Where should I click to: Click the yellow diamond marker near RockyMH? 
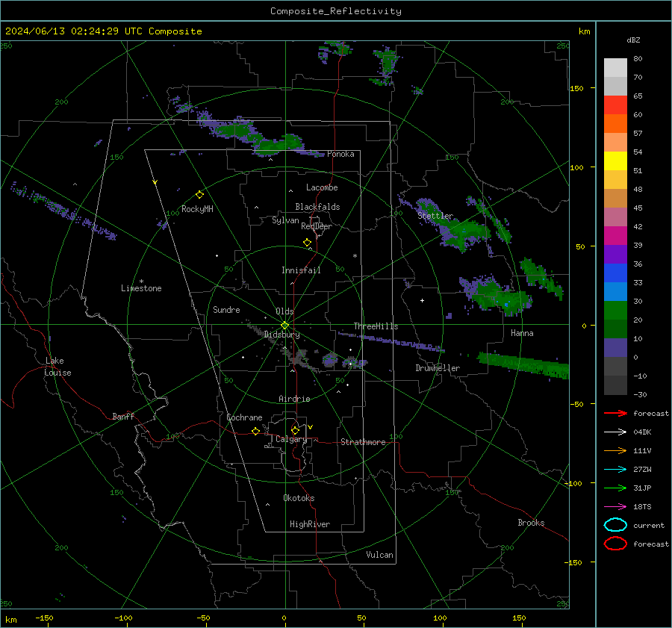point(199,195)
